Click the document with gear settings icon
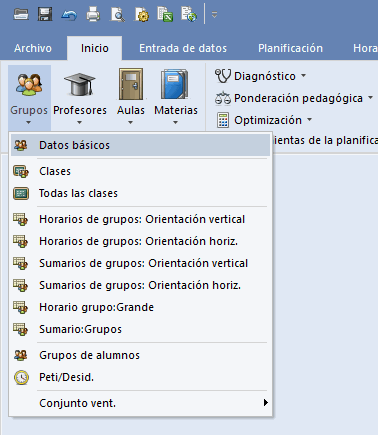 [142, 15]
